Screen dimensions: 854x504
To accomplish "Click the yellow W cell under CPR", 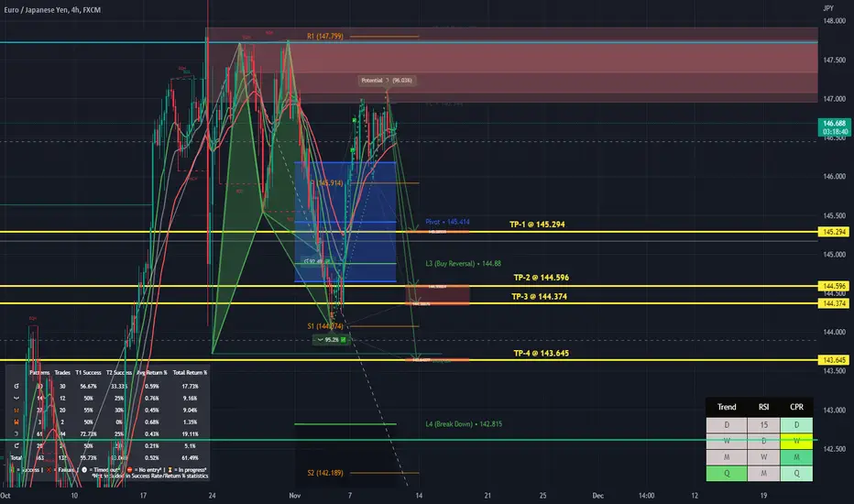I will [x=797, y=442].
